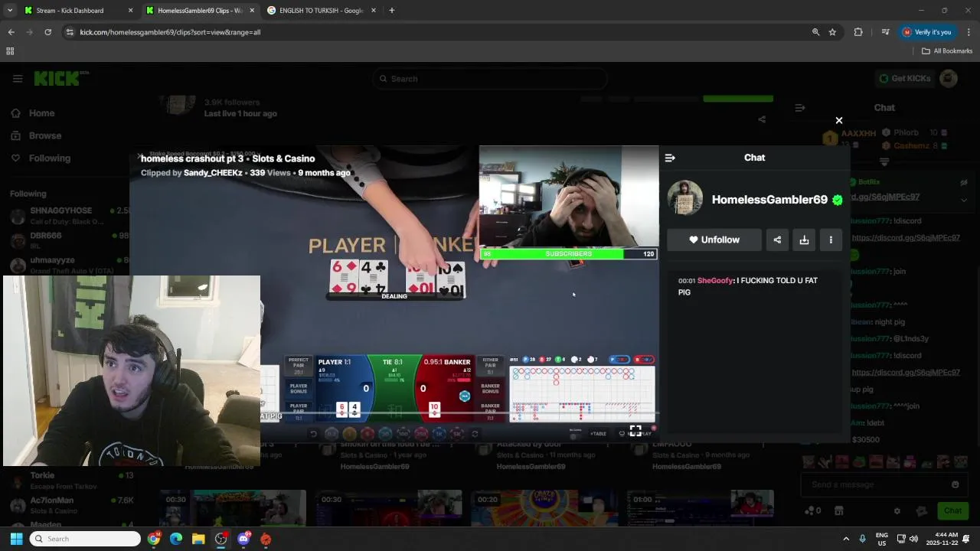Open Google Chrome from taskbar
This screenshot has height=551, width=980.
click(x=154, y=539)
